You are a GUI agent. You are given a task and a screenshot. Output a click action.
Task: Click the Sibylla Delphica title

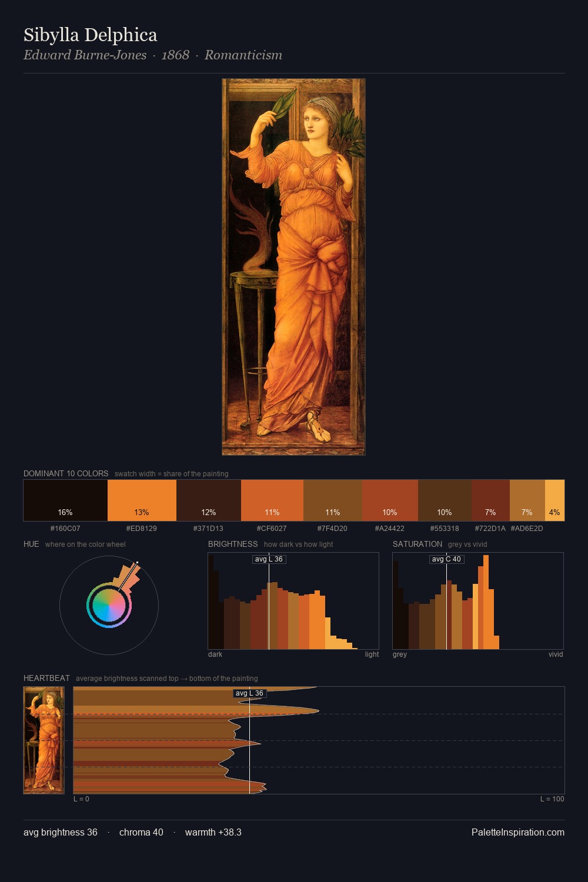pos(91,35)
